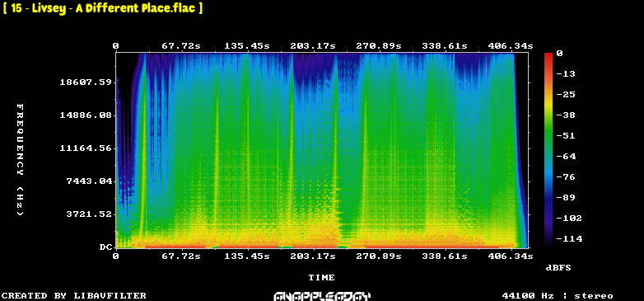Click the DC label on the frequency axis
Image resolution: width=644 pixels, height=301 pixels.
[x=105, y=247]
